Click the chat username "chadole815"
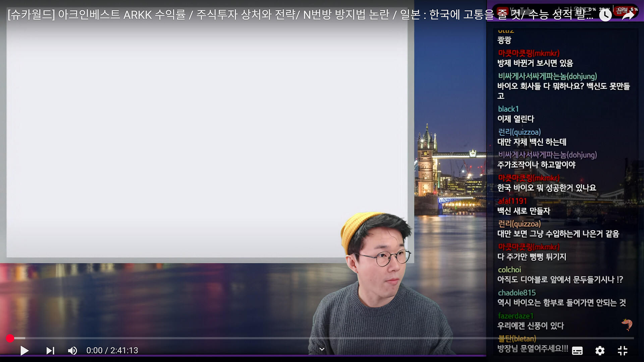The image size is (644, 362). pos(517,293)
